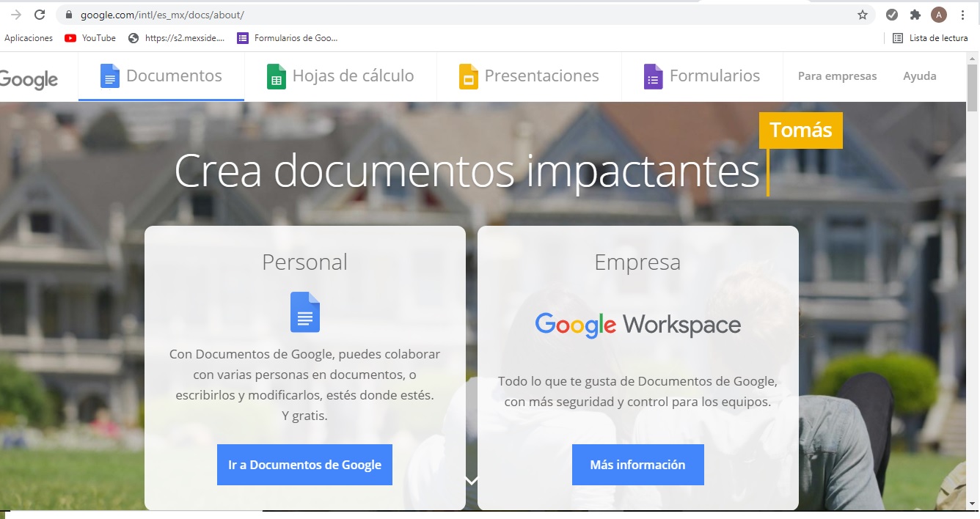The image size is (980, 519).
Task: Switch to Presentaciones tab label
Action: 541,76
